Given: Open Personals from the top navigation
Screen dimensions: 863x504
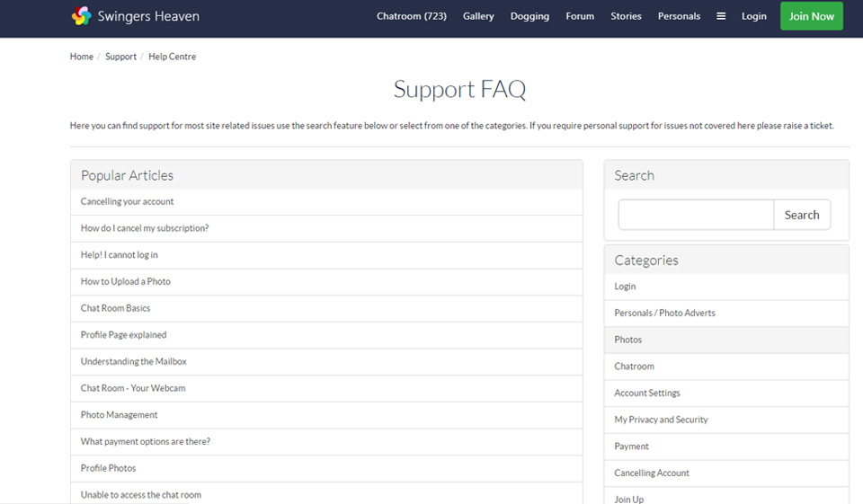Looking at the screenshot, I should click(x=679, y=16).
